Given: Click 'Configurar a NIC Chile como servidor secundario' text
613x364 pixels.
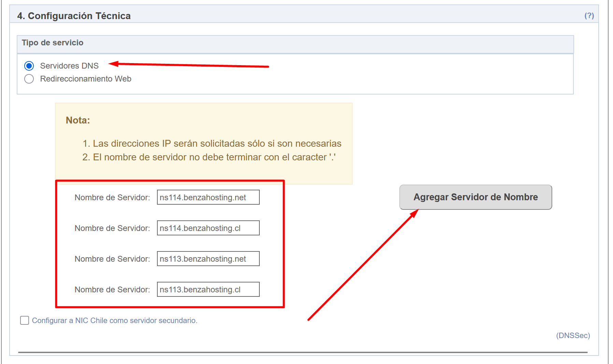Looking at the screenshot, I should pos(115,320).
